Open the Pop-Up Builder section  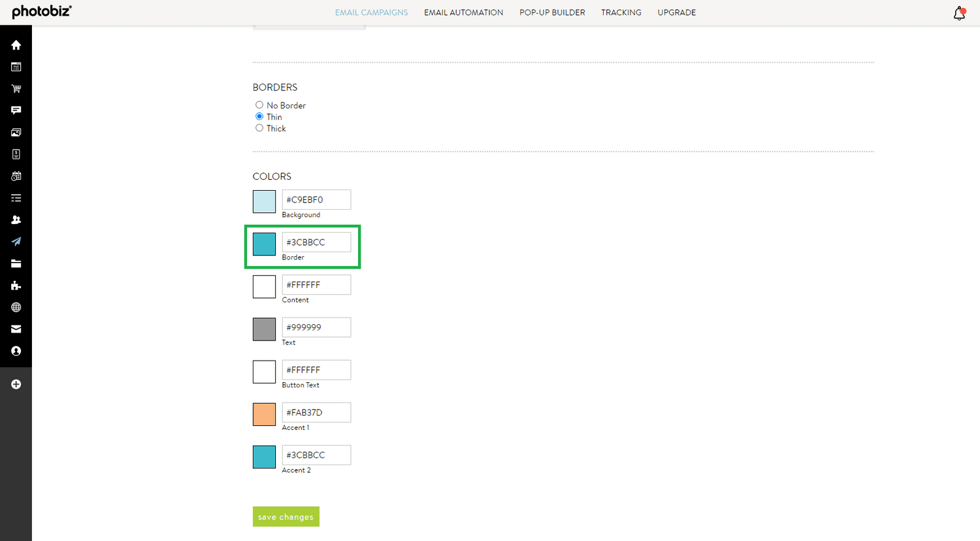[552, 12]
